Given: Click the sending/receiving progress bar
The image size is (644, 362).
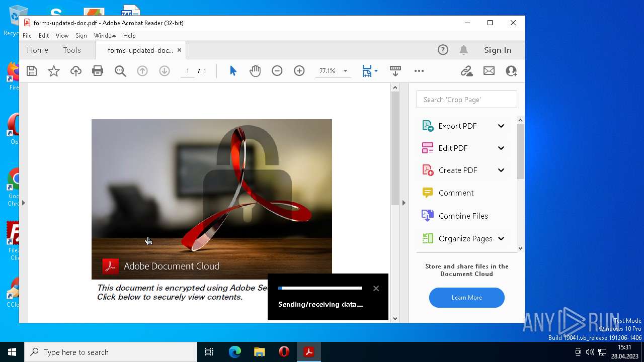Looking at the screenshot, I should click(320, 288).
